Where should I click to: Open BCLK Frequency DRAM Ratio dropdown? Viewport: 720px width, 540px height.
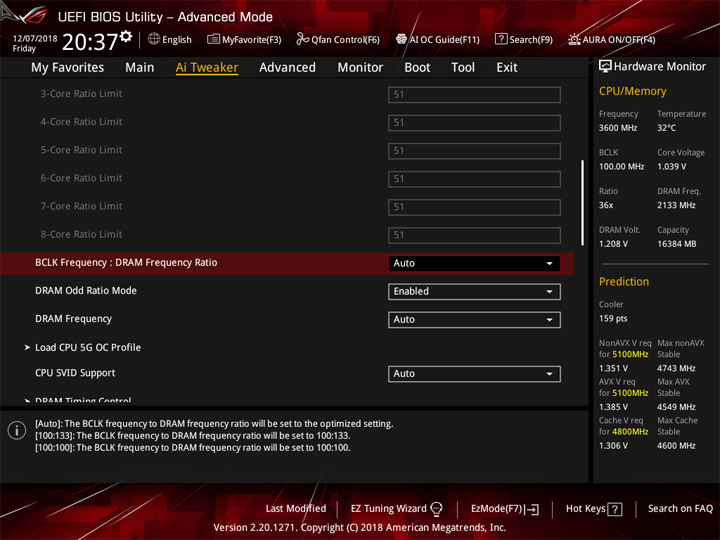(x=474, y=264)
